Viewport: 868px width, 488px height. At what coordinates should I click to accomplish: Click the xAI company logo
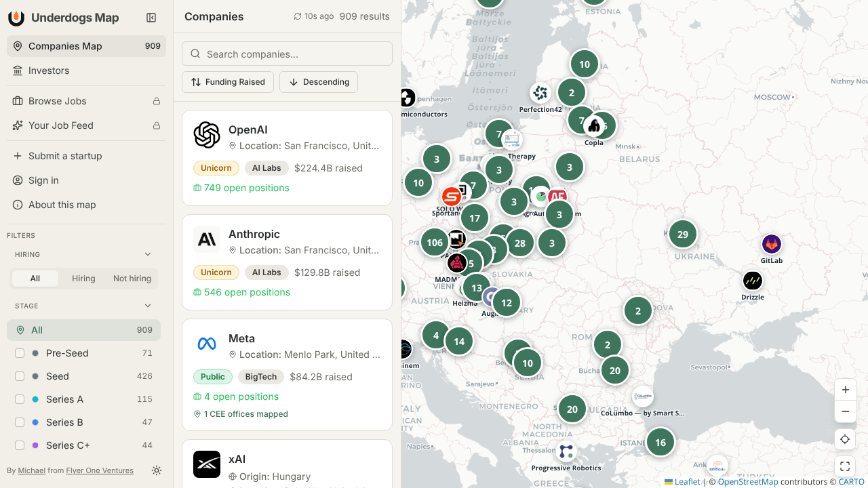207,464
